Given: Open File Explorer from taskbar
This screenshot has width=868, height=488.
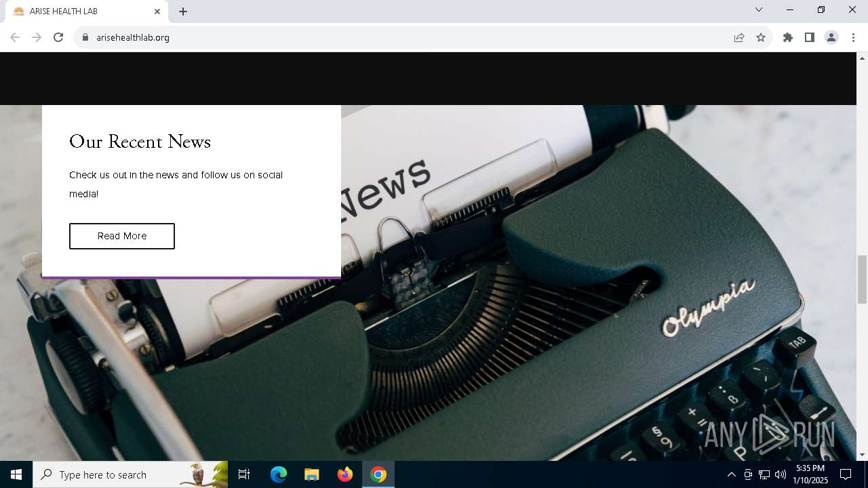Looking at the screenshot, I should coord(312,474).
